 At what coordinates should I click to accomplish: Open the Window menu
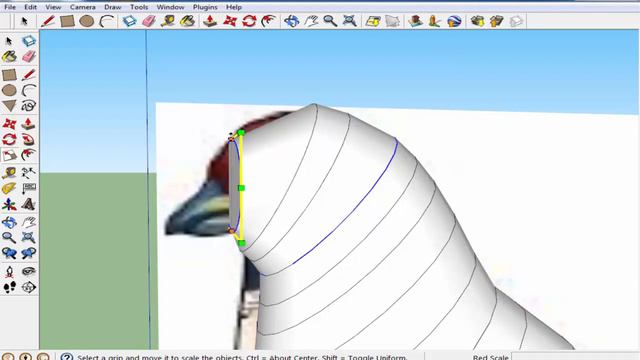170,7
